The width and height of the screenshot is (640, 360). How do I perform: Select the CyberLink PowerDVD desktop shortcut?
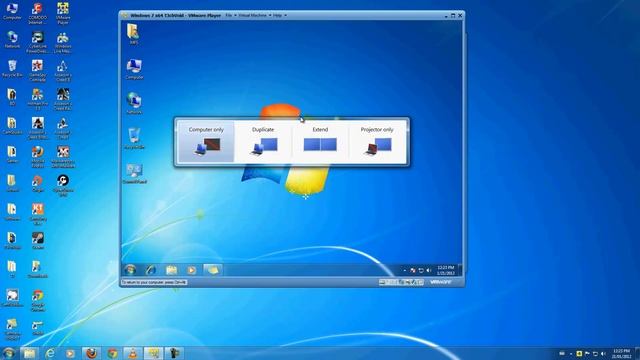click(38, 42)
